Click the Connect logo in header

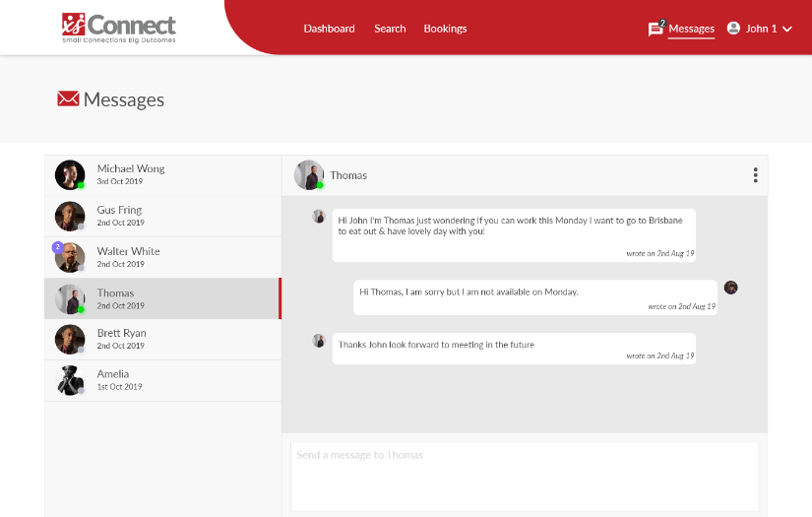click(x=118, y=28)
